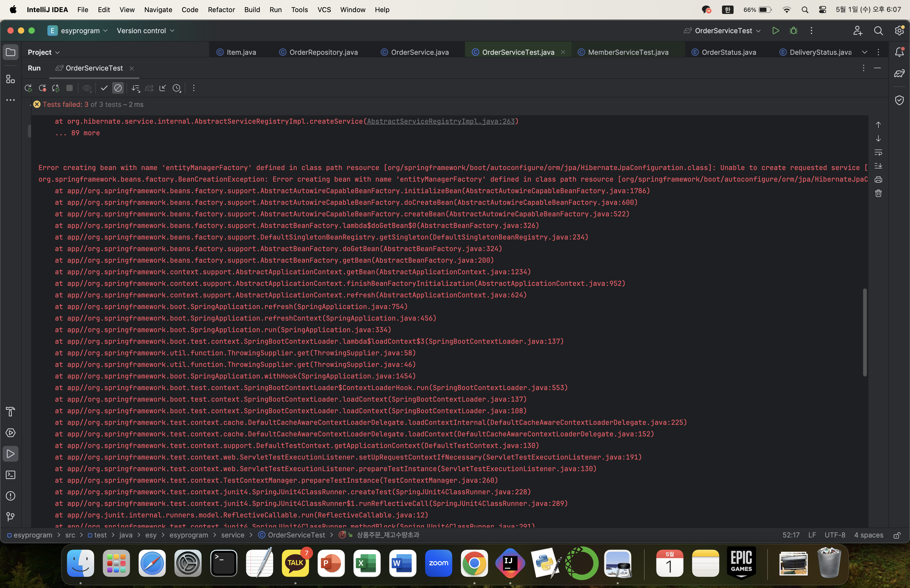Image resolution: width=910 pixels, height=588 pixels.
Task: Open the Run tool window icon in left sidebar
Action: (11, 454)
